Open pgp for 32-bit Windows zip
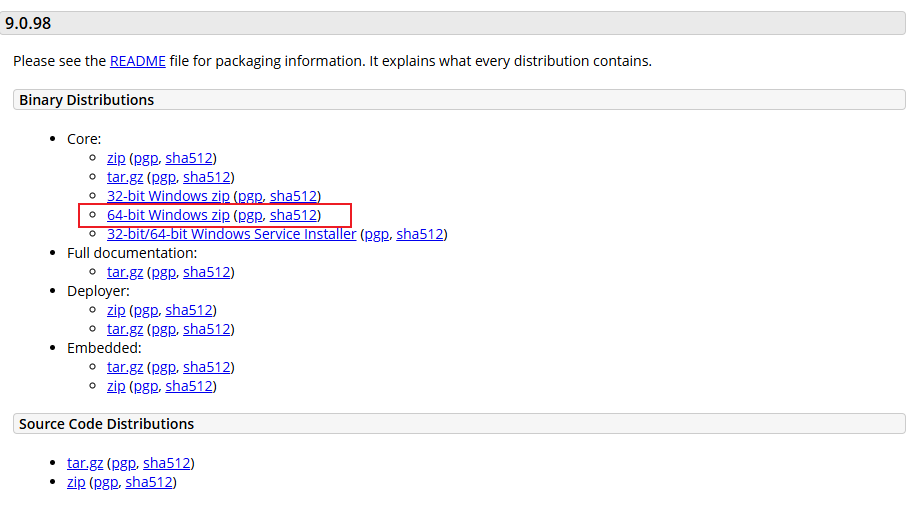This screenshot has width=921, height=522. 250,196
